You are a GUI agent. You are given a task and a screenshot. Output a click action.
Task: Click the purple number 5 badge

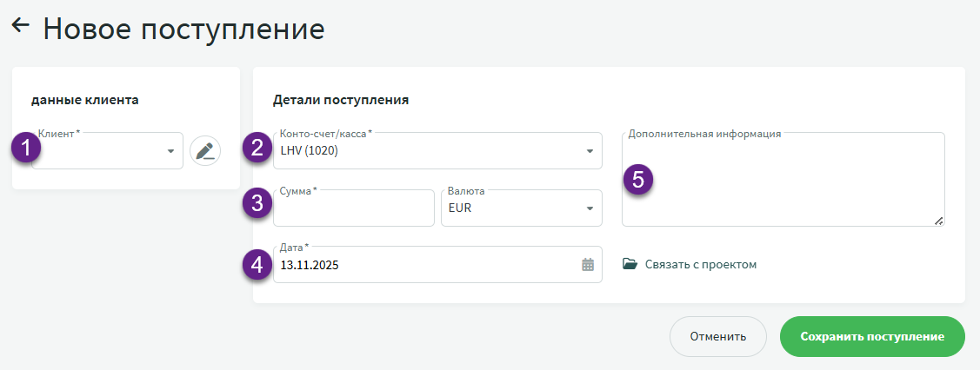[638, 181]
